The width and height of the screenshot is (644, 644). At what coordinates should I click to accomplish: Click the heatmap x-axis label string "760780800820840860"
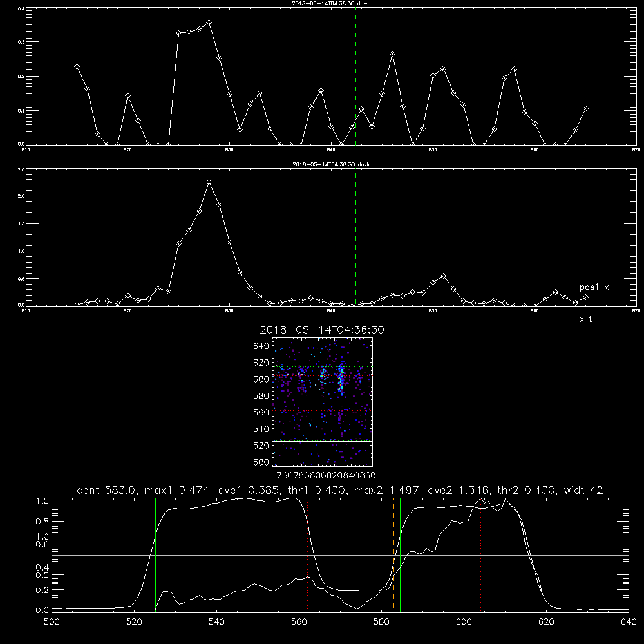click(326, 475)
